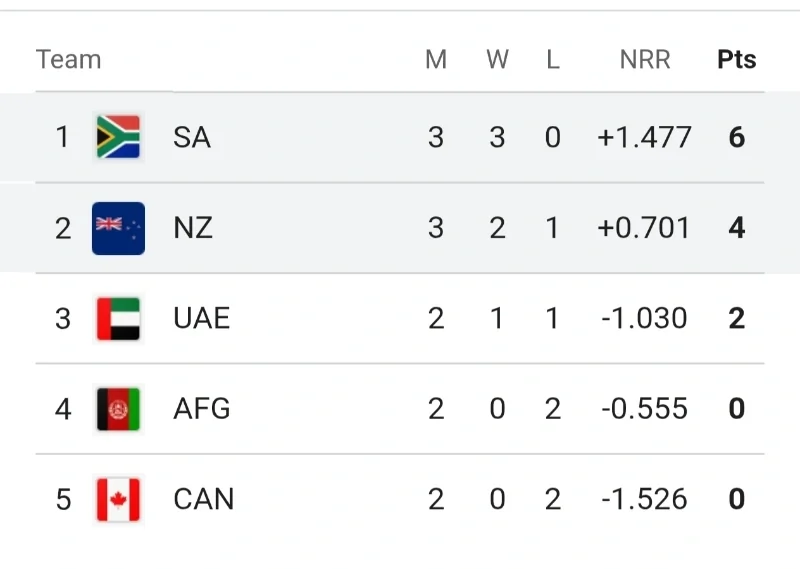Image resolution: width=800 pixels, height=569 pixels.
Task: Open the NZ team name link
Action: [x=192, y=228]
